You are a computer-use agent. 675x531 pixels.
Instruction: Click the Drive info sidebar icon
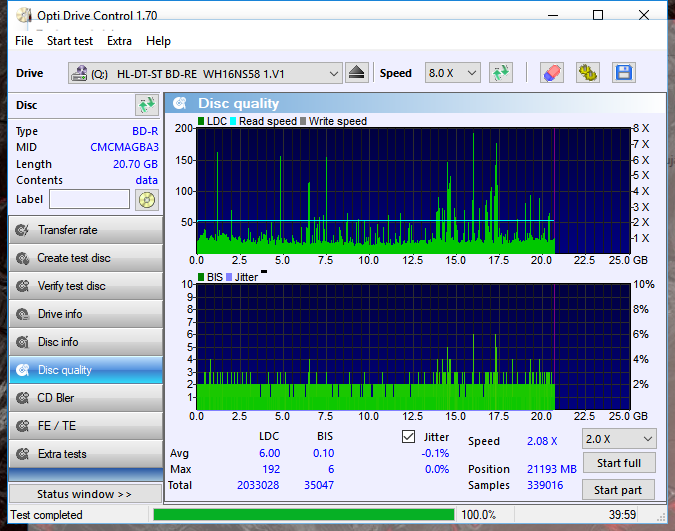point(22,314)
